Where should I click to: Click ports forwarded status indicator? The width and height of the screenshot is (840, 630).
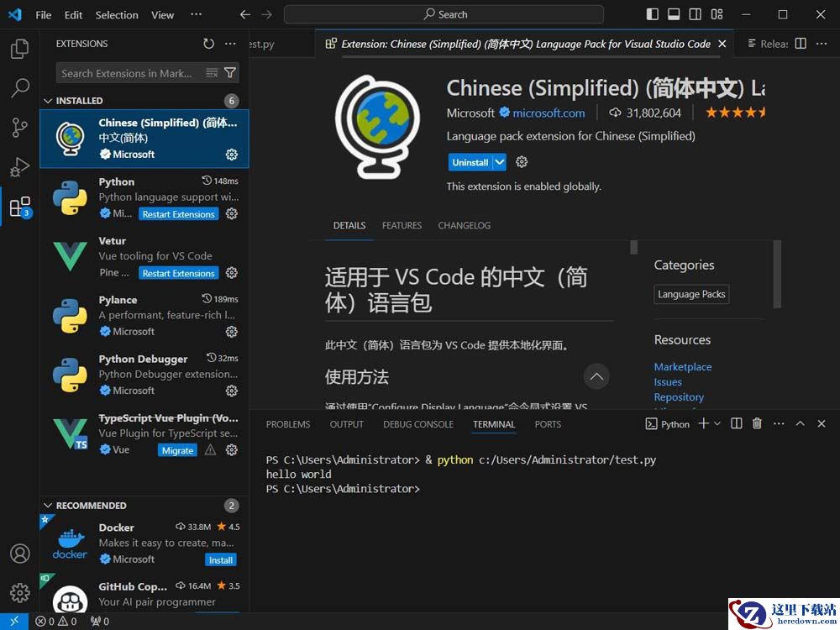point(100,622)
